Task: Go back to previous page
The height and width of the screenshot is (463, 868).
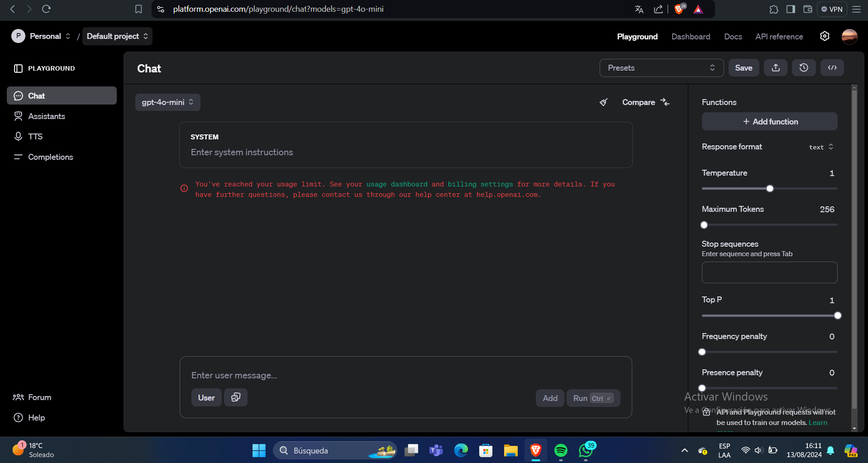Action: click(13, 9)
